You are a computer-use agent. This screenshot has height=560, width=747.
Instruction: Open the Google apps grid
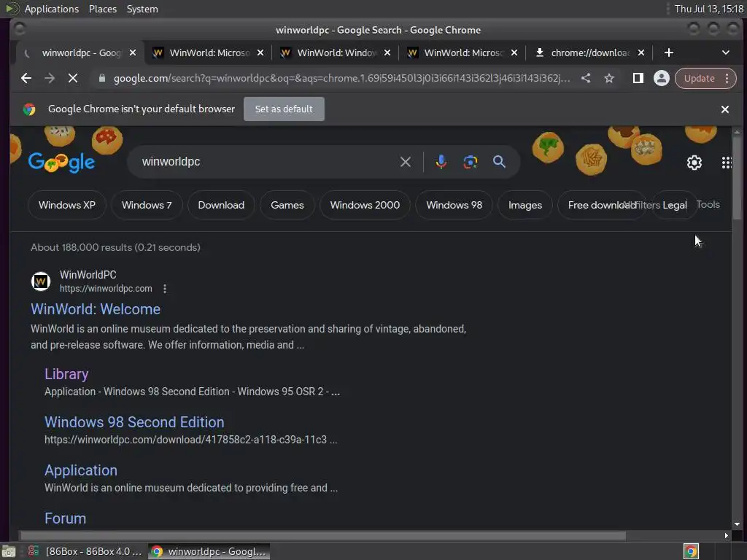pyautogui.click(x=727, y=163)
